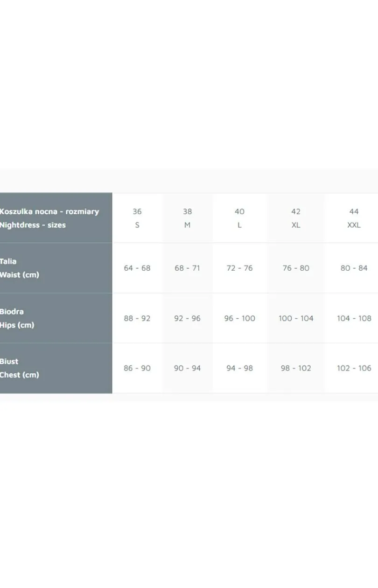Select the size 42 XL column header

click(x=296, y=218)
